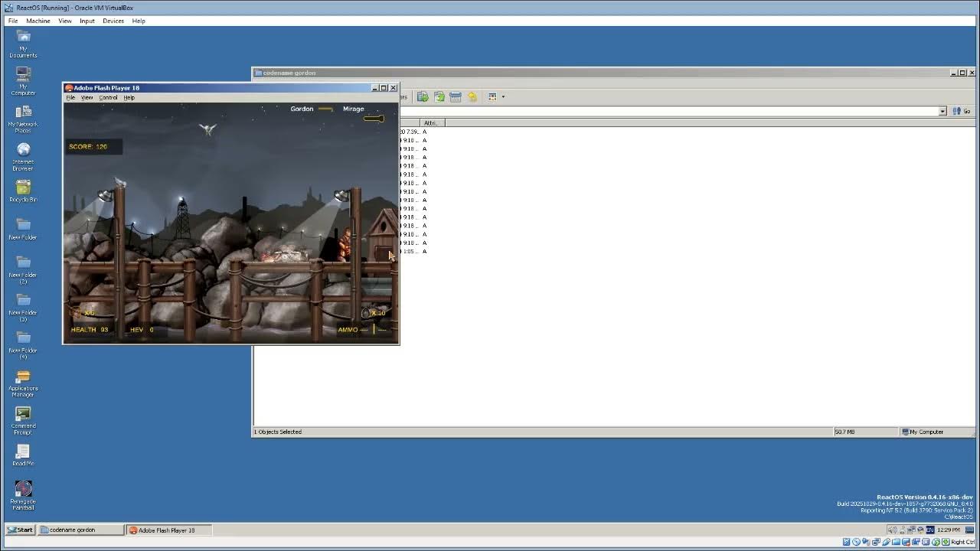Open the volume control from the system tray

click(891, 529)
